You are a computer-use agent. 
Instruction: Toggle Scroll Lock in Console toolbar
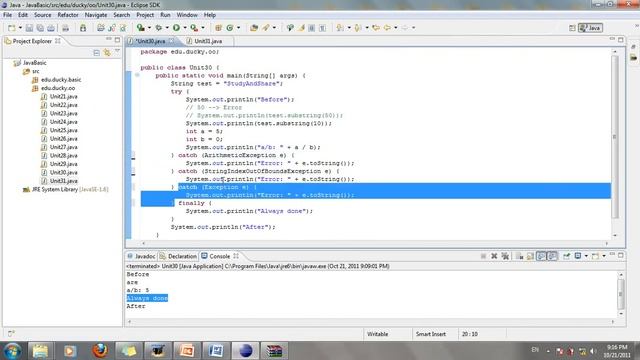530,256
